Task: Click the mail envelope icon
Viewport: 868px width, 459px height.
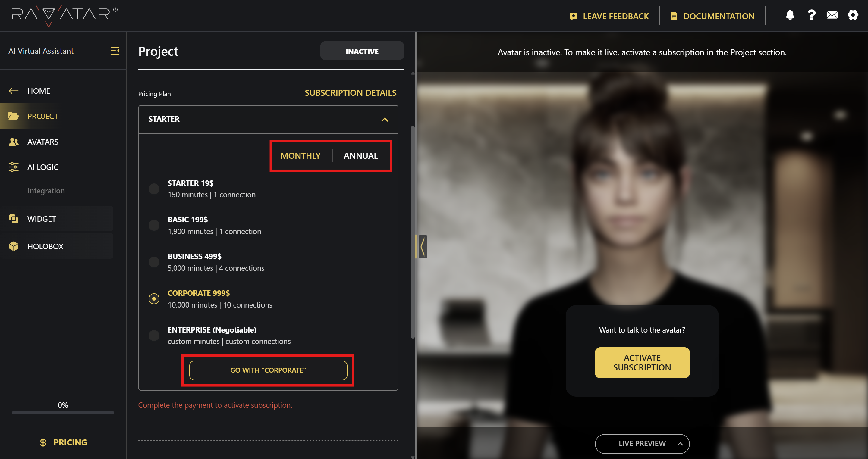Action: tap(832, 15)
